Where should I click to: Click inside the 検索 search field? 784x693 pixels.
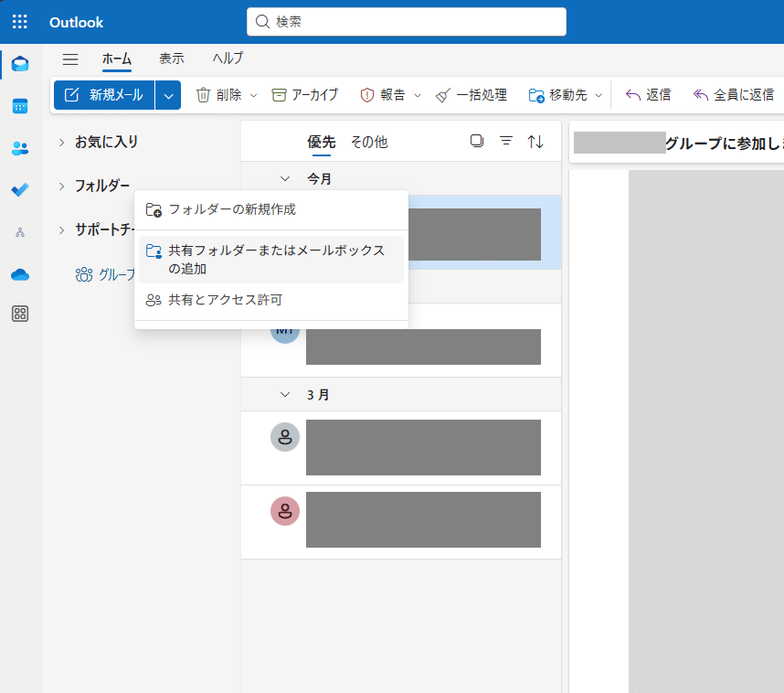tap(406, 21)
